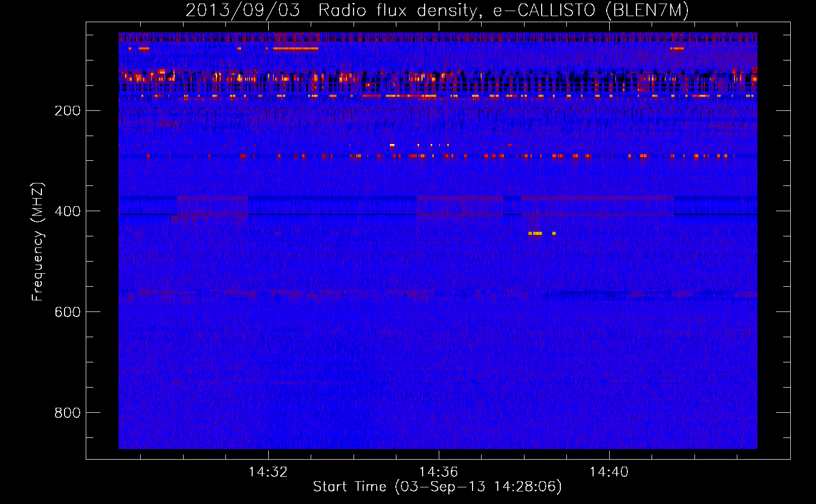
Task: Click the 400 frequency tick label
Action: point(68,211)
